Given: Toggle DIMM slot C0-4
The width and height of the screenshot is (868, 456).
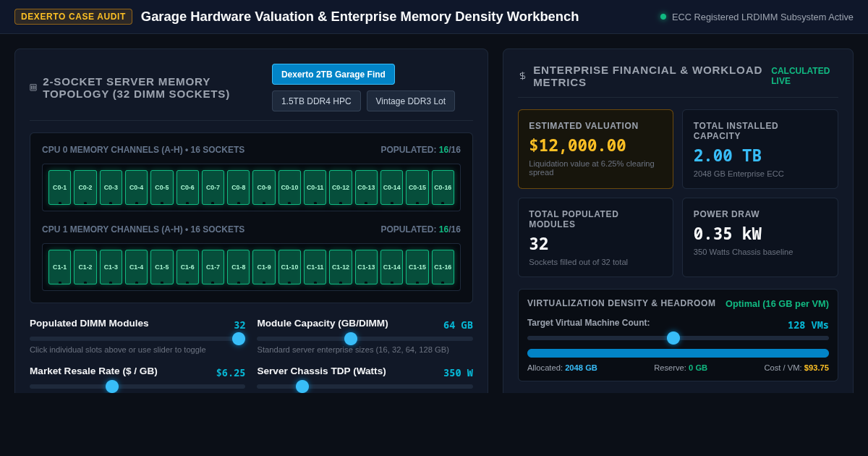Looking at the screenshot, I should 136,187.
